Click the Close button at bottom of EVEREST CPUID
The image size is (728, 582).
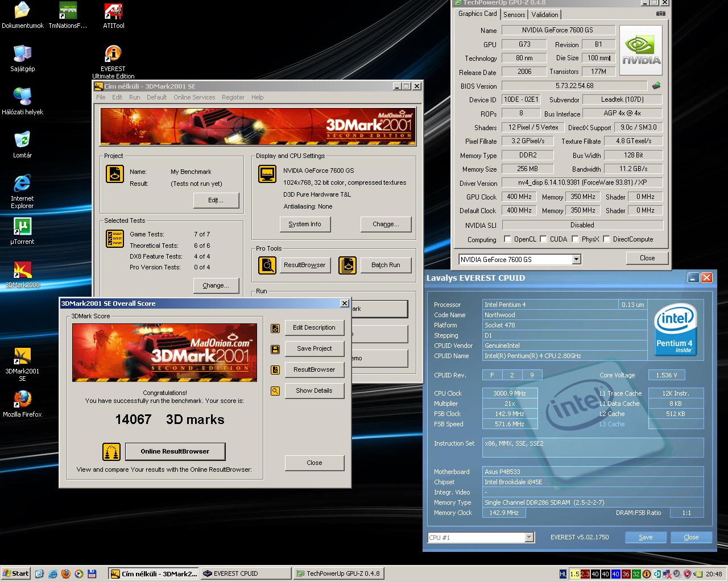click(x=691, y=538)
